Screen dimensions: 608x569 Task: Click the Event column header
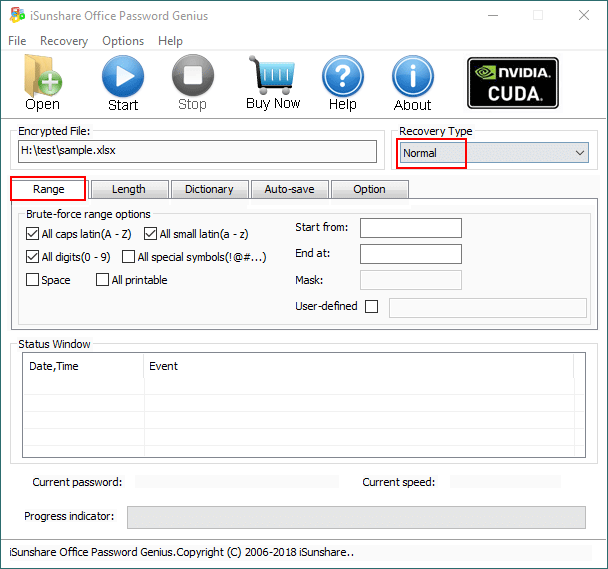(359, 366)
